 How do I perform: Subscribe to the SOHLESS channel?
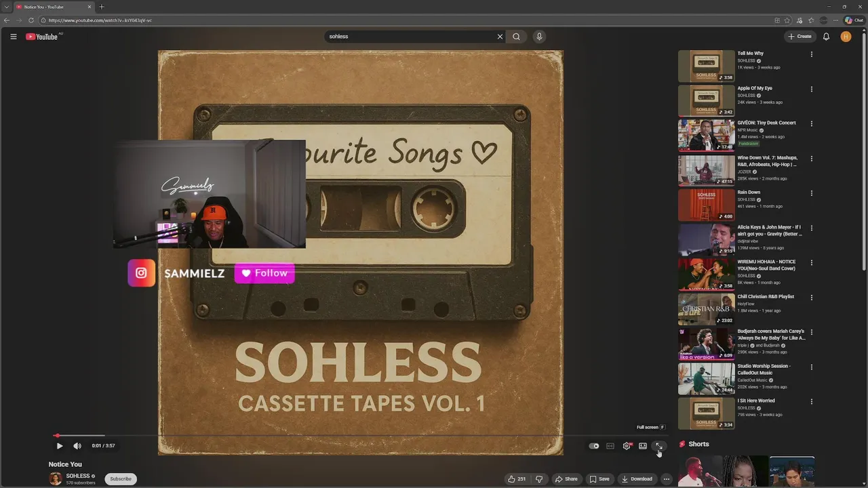121,479
